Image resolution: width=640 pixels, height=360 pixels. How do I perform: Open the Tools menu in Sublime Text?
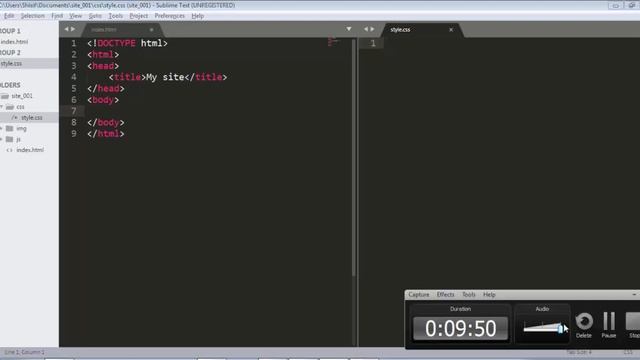point(116,16)
